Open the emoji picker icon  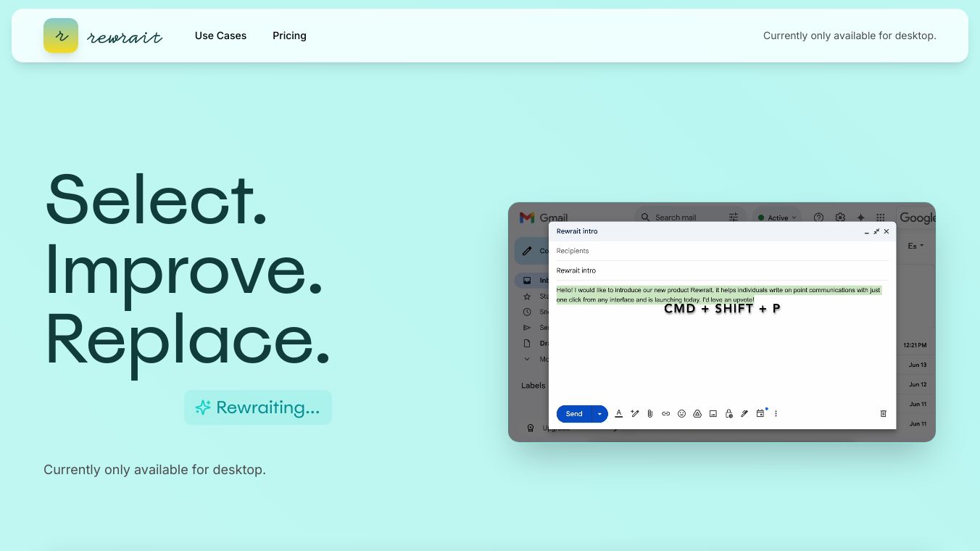681,414
